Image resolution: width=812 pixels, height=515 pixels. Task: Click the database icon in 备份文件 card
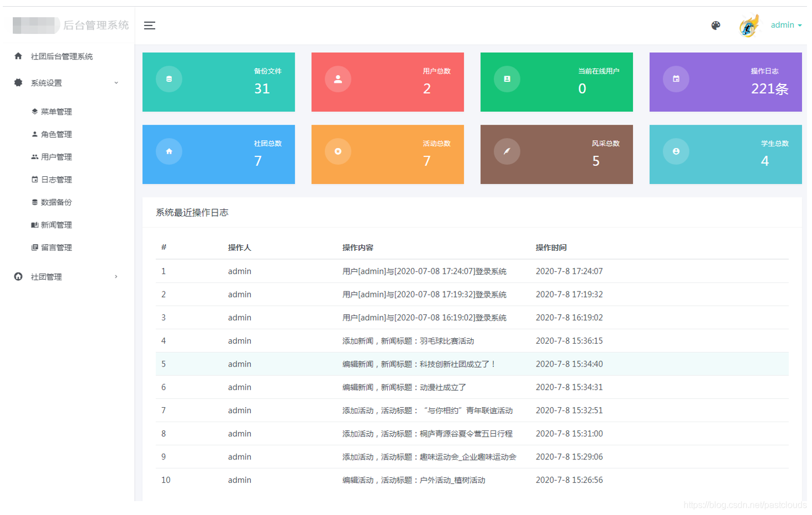[x=169, y=79]
